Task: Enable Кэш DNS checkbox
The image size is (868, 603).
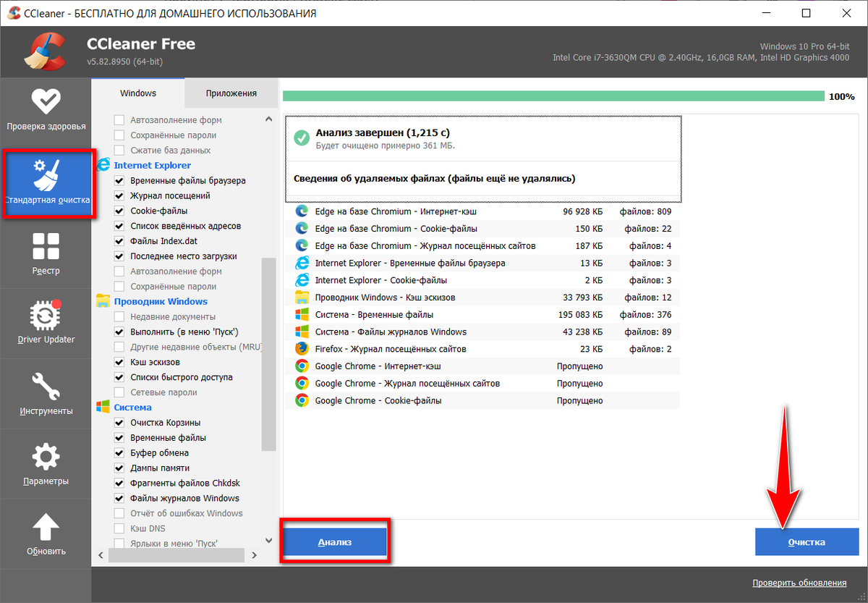Action: click(x=119, y=528)
